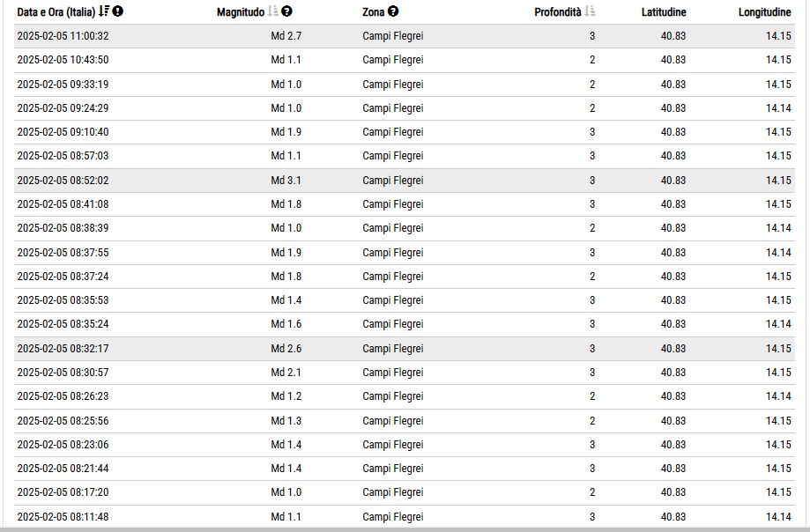Image resolution: width=810 pixels, height=532 pixels.
Task: Click the Zona column header text
Action: pyautogui.click(x=374, y=11)
